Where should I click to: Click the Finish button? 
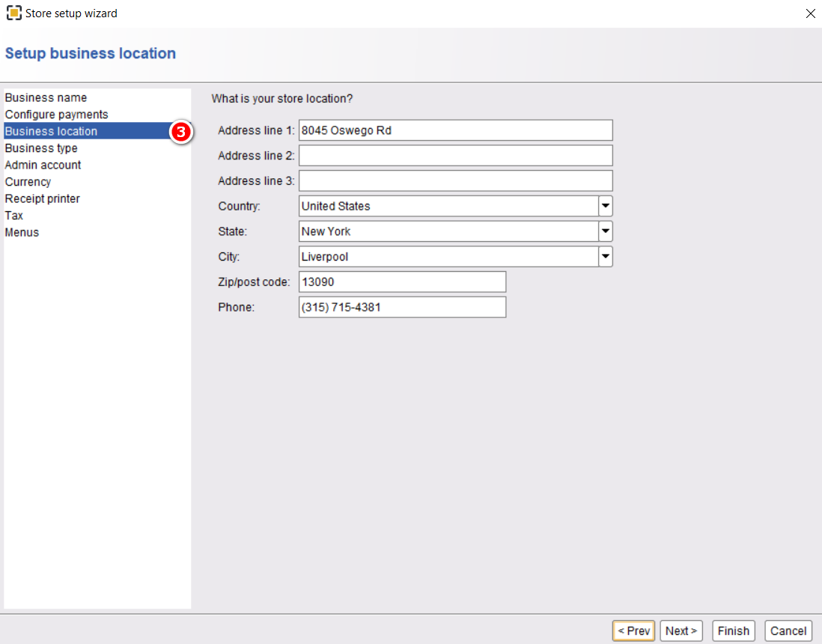pyautogui.click(x=734, y=631)
